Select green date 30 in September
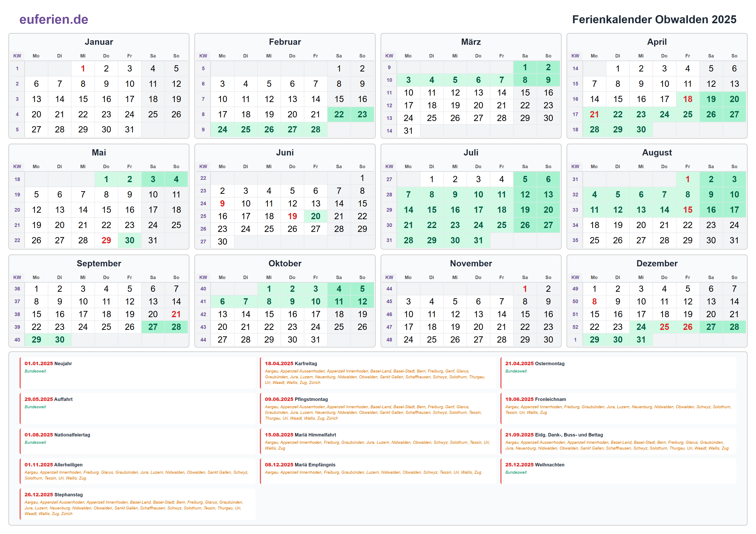This screenshot has height=534, width=756. point(60,340)
